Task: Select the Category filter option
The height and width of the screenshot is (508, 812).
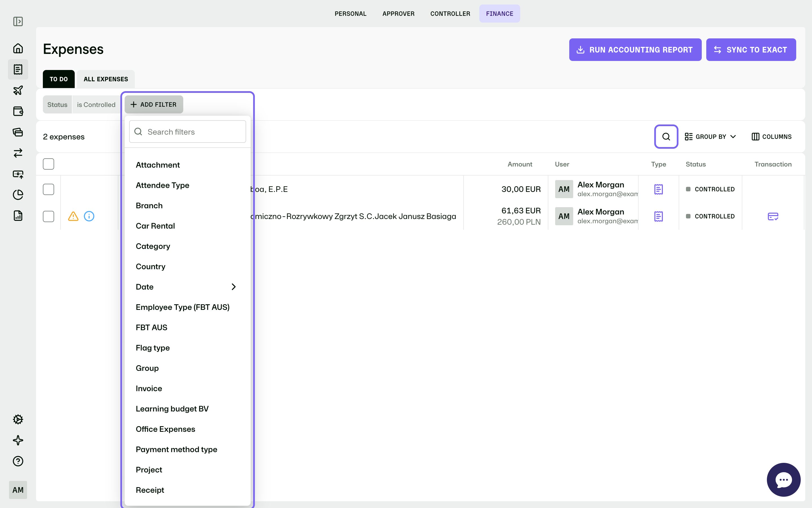Action: click(x=187, y=246)
